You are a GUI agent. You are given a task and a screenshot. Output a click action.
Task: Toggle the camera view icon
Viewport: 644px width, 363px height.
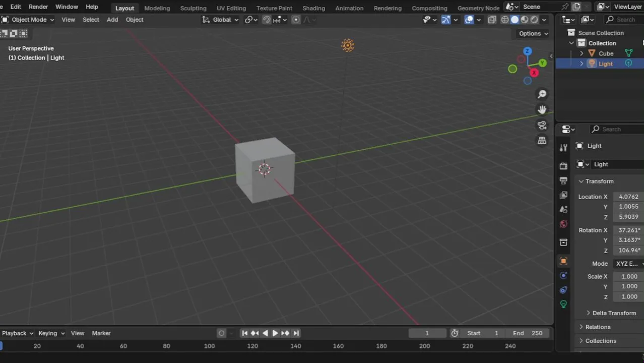click(542, 125)
